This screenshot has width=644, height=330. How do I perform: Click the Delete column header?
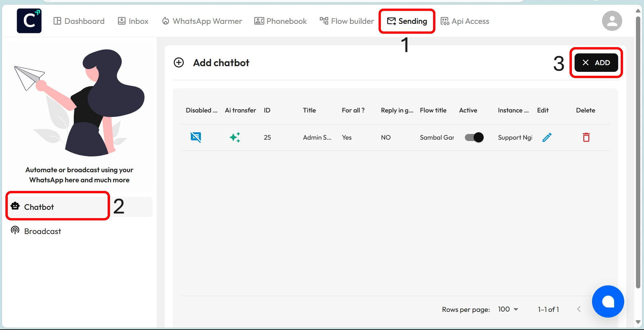click(586, 110)
